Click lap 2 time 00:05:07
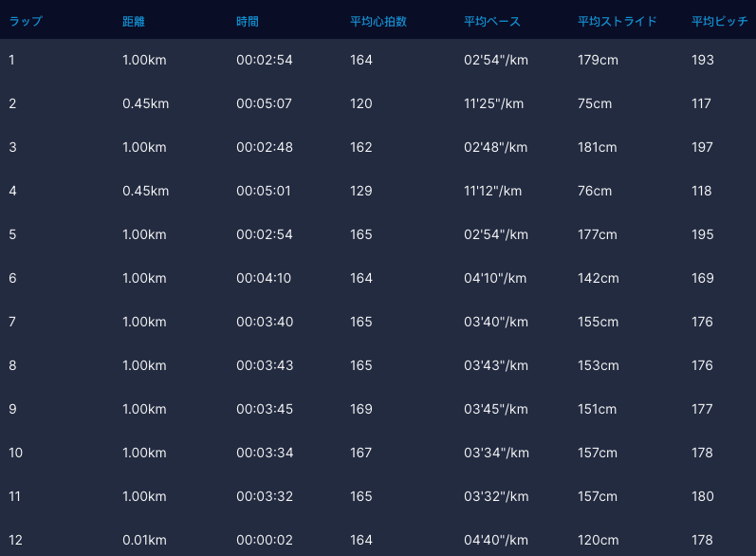The height and width of the screenshot is (556, 756). point(264,103)
